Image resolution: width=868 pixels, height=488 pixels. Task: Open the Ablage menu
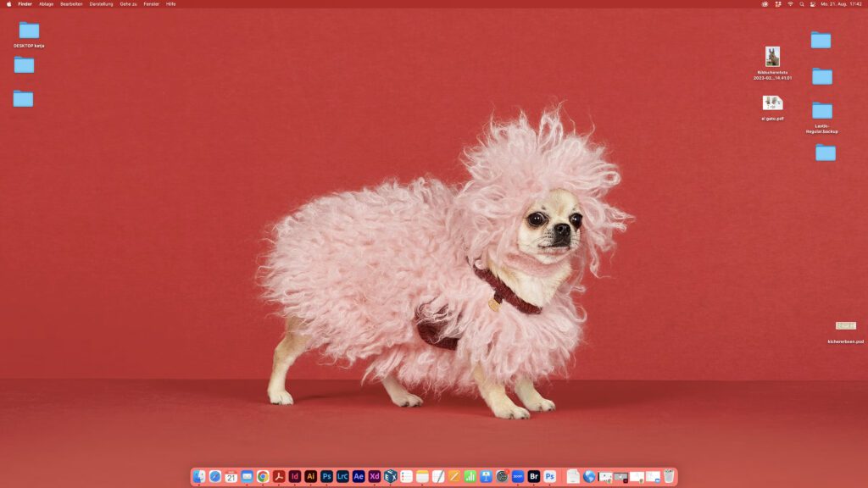pos(46,4)
